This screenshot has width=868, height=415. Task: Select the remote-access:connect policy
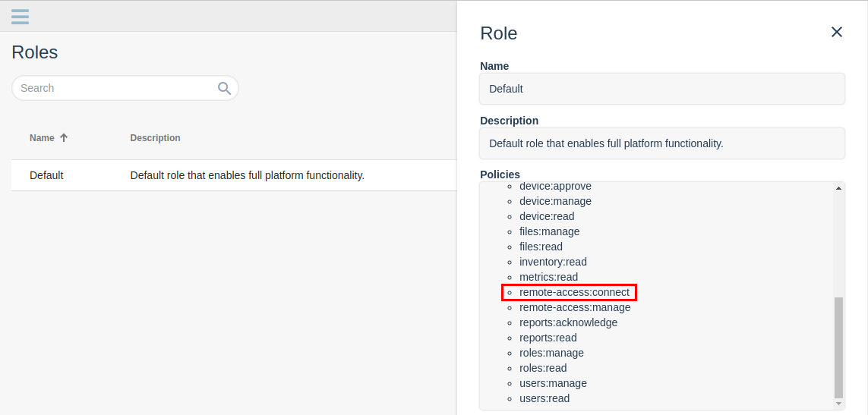[574, 292]
